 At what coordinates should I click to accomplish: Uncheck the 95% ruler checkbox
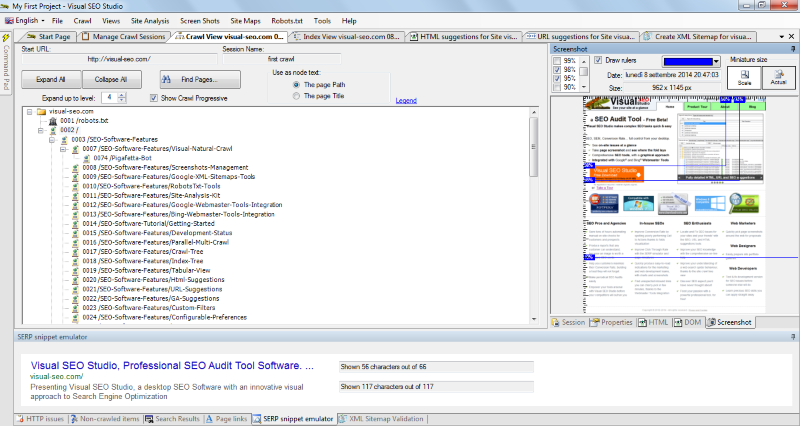tap(557, 78)
